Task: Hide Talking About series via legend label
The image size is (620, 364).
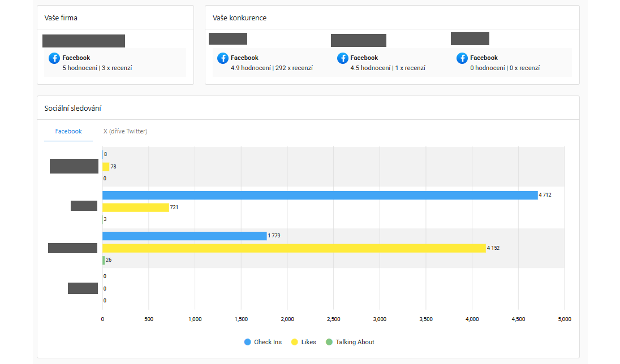Action: [x=355, y=342]
